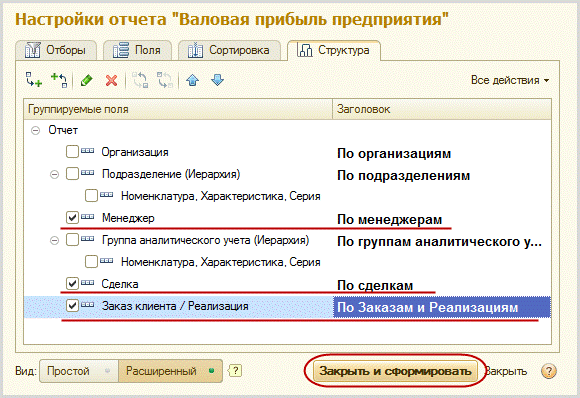Click the add nested grouping icon

59,80
